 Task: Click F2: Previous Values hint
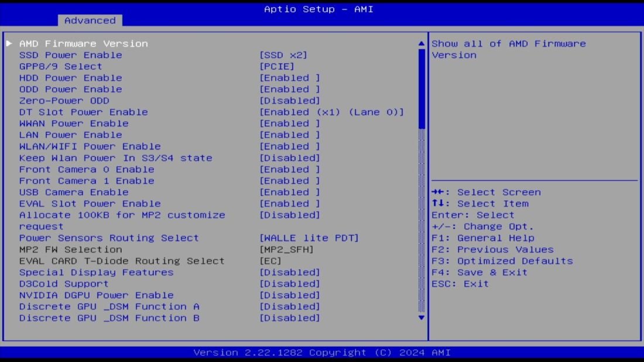(492, 250)
